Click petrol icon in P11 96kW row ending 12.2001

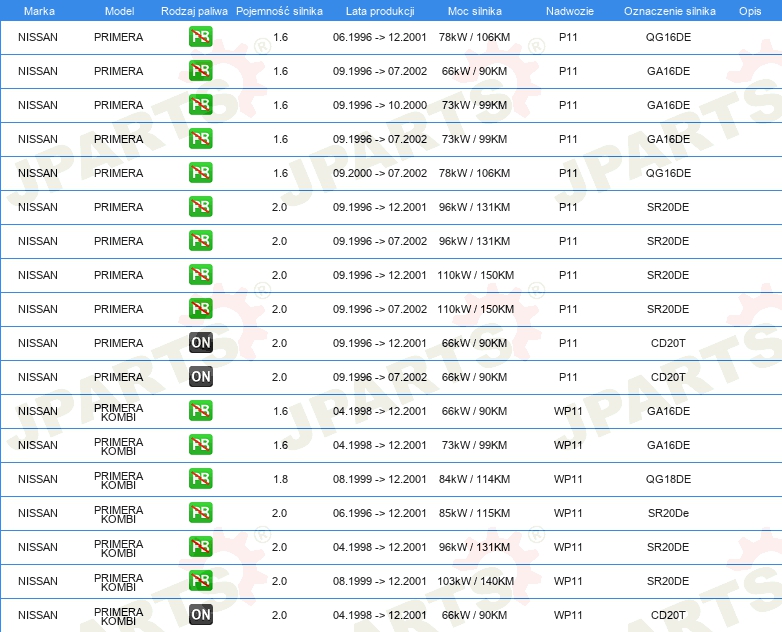click(x=200, y=207)
